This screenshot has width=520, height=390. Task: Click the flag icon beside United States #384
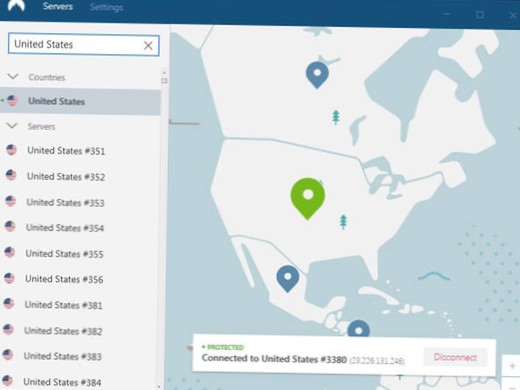[x=7, y=380]
